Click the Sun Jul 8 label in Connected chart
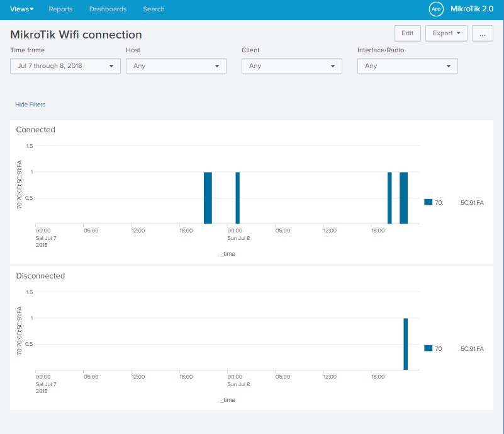This screenshot has height=434, width=504. [x=238, y=238]
